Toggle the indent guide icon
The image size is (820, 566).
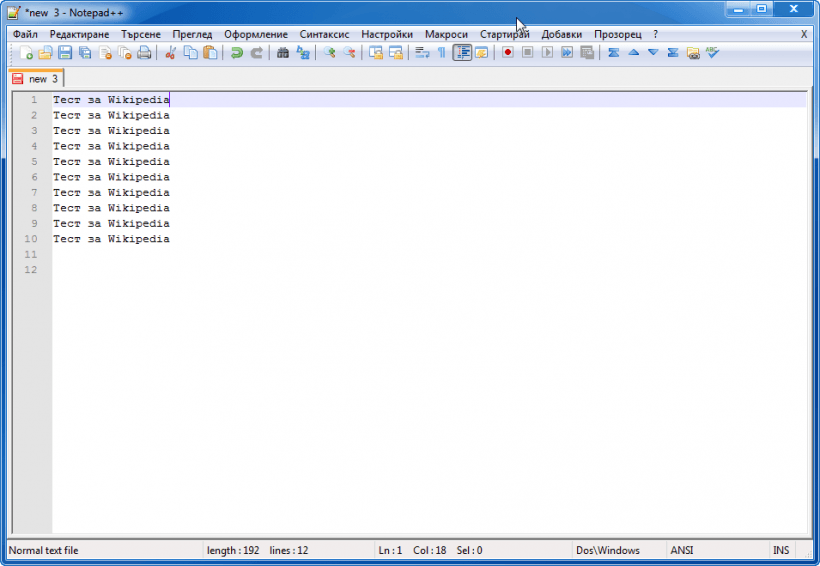coord(462,52)
